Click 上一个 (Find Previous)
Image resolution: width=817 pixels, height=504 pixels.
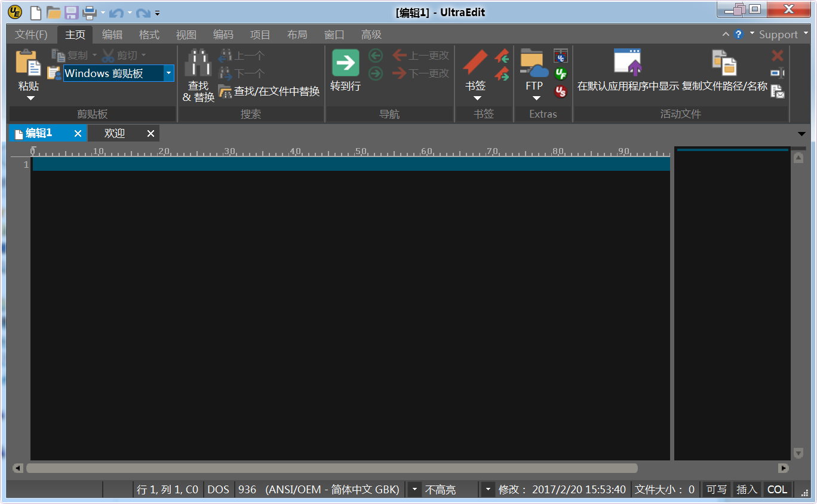click(x=241, y=56)
